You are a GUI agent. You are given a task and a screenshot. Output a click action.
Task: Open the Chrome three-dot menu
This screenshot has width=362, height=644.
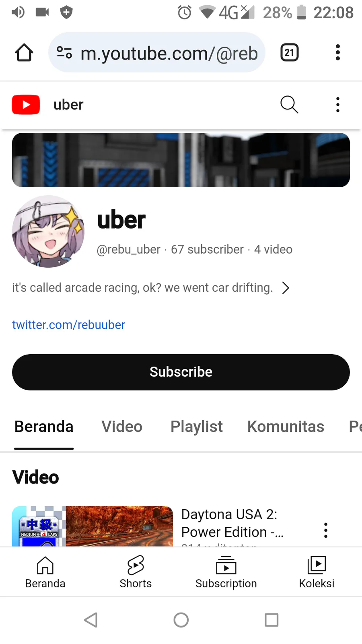[338, 53]
